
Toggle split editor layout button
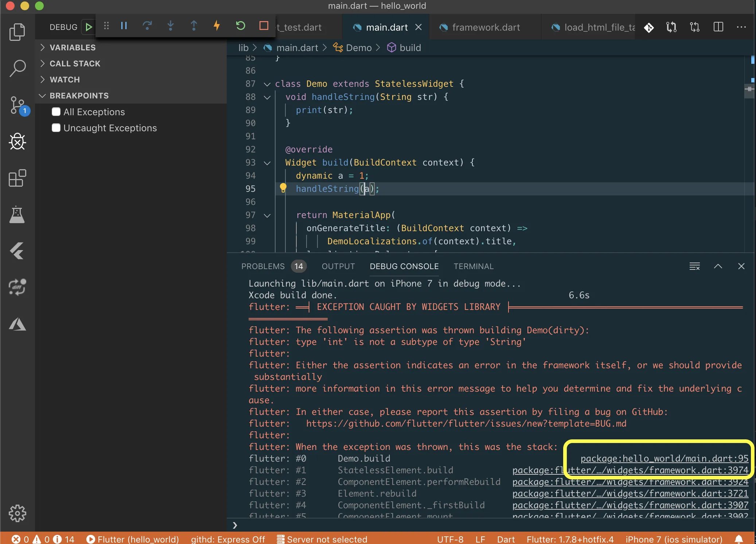(x=718, y=27)
